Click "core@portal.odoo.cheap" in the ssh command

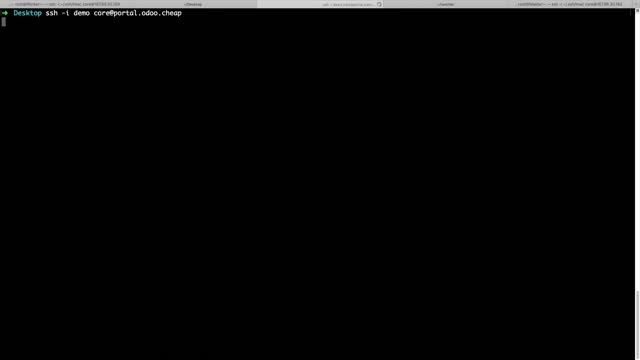click(138, 13)
